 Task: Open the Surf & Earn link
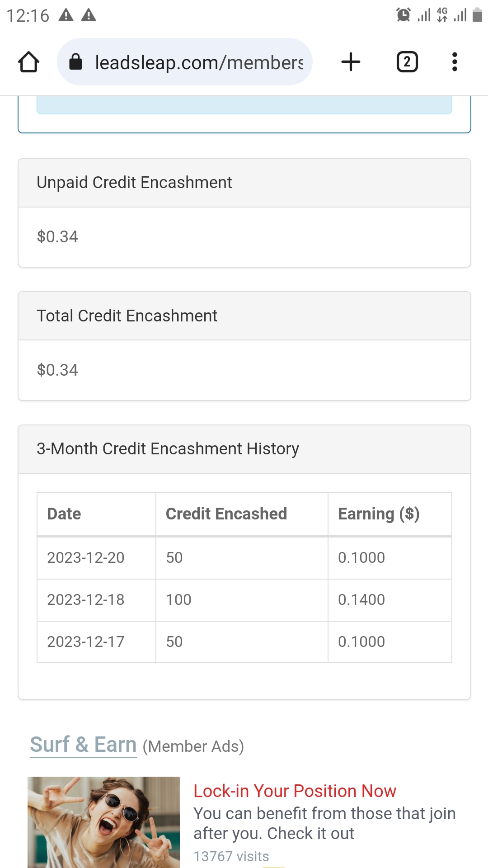(x=83, y=745)
